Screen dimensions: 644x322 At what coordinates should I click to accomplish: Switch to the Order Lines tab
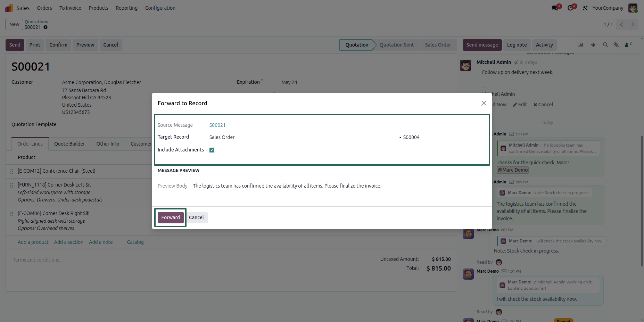click(30, 144)
